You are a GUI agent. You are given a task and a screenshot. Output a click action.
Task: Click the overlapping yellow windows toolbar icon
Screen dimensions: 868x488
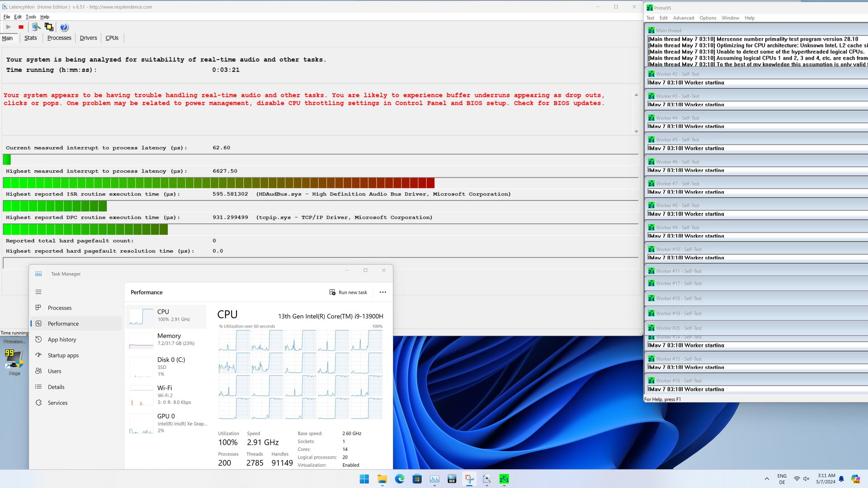pyautogui.click(x=49, y=27)
